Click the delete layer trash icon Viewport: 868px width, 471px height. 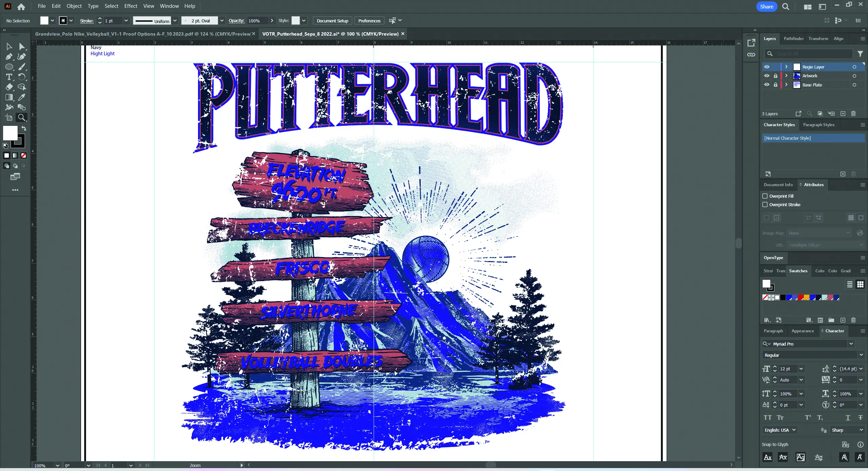(853, 114)
